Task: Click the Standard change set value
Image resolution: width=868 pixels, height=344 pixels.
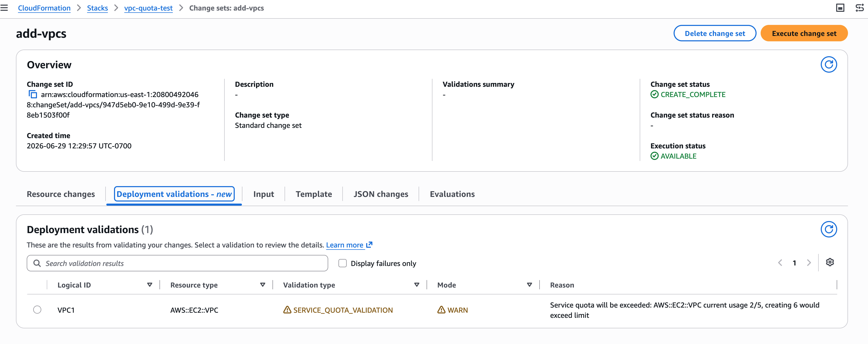Action: pyautogui.click(x=268, y=125)
